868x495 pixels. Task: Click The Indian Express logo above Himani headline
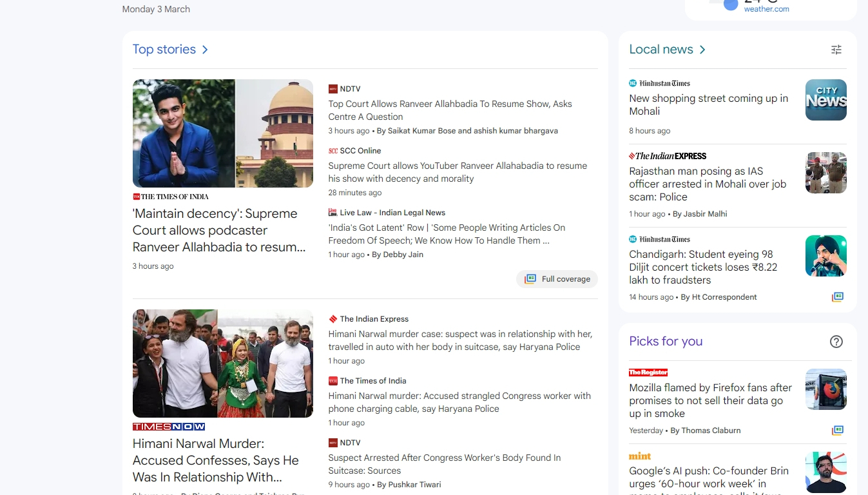click(x=333, y=319)
